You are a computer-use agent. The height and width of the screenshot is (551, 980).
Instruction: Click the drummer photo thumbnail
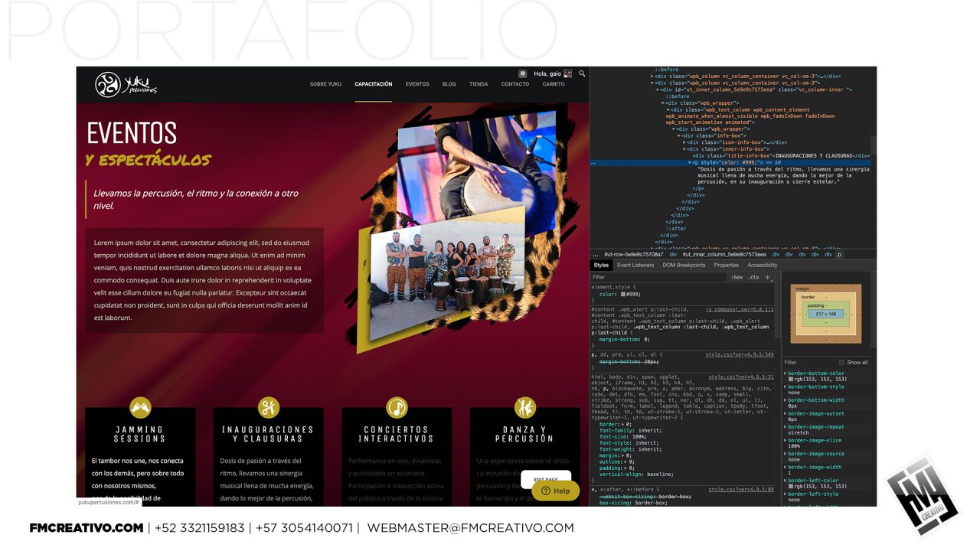(475, 165)
